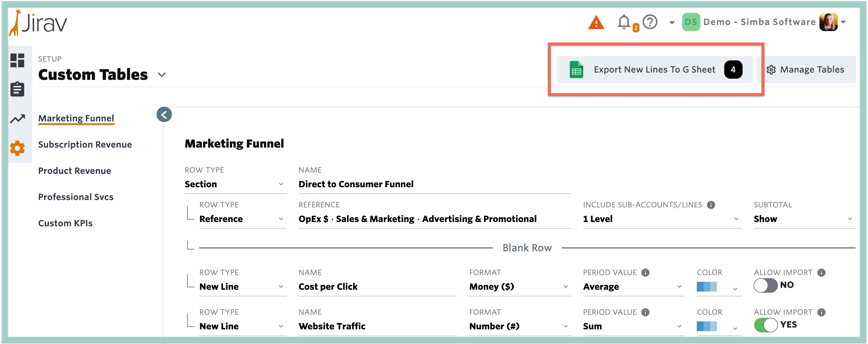Show Period Value info for Cost per Click
This screenshot has width=868, height=344.
645,273
